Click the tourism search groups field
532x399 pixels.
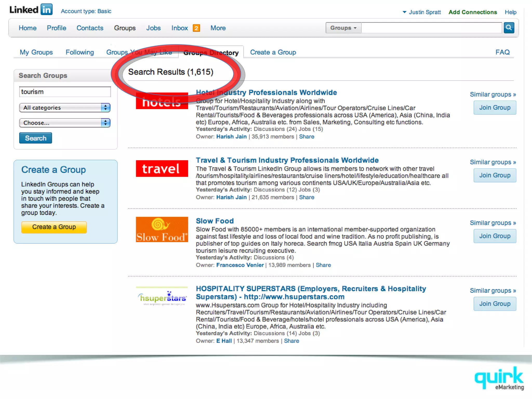(x=65, y=92)
